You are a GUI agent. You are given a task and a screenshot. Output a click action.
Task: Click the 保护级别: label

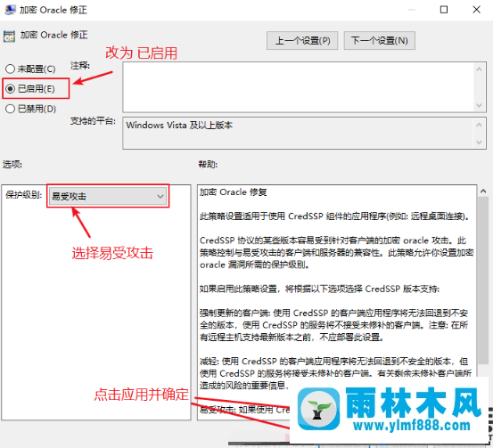pos(23,195)
